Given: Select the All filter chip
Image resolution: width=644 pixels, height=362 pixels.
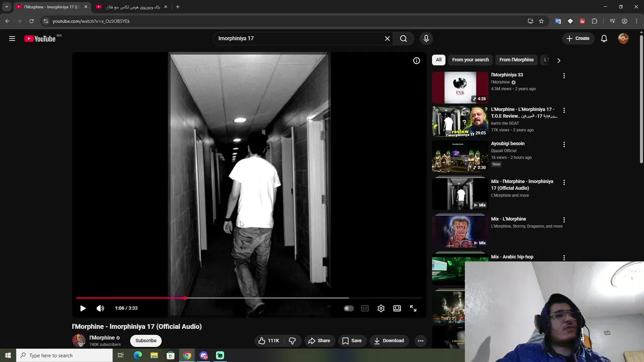Looking at the screenshot, I should coord(439,60).
